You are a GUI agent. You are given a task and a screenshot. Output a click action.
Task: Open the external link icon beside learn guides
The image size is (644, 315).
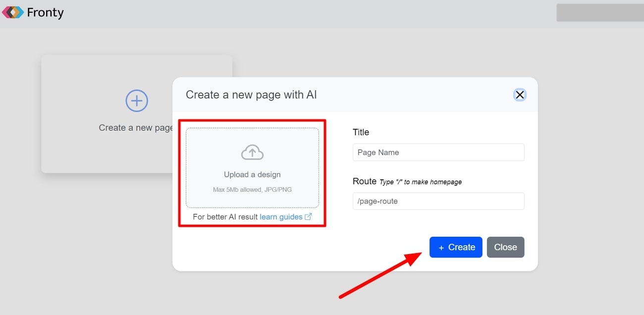308,216
